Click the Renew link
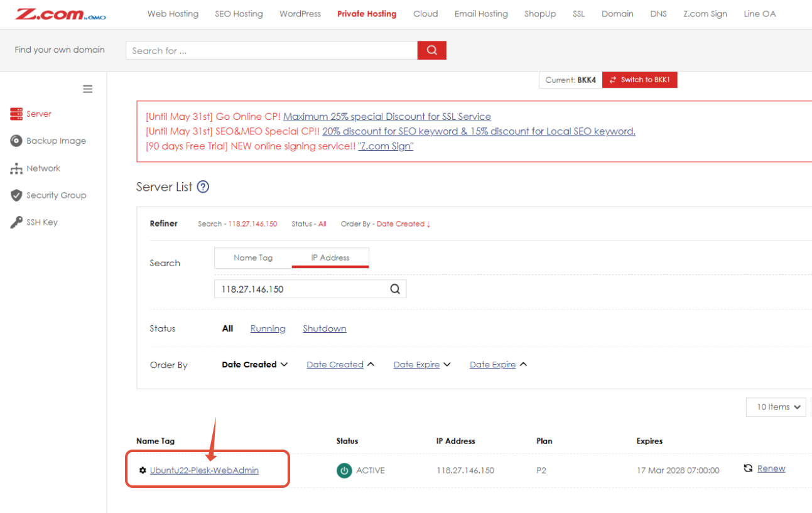The width and height of the screenshot is (812, 513). pyautogui.click(x=771, y=468)
